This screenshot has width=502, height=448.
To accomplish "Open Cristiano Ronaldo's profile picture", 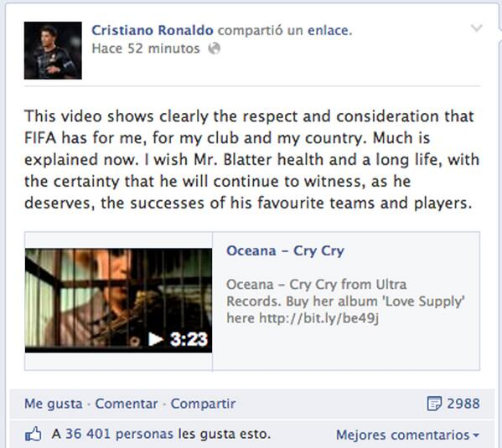I will pos(53,50).
